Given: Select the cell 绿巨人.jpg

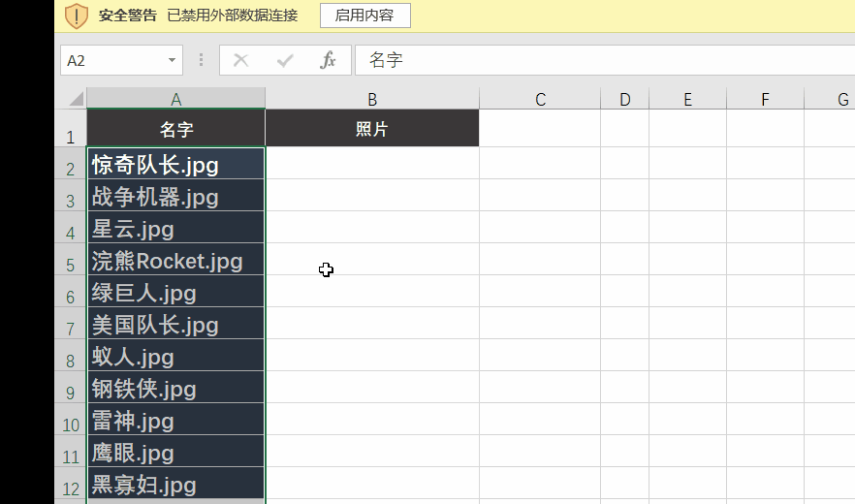Looking at the screenshot, I should [x=175, y=292].
